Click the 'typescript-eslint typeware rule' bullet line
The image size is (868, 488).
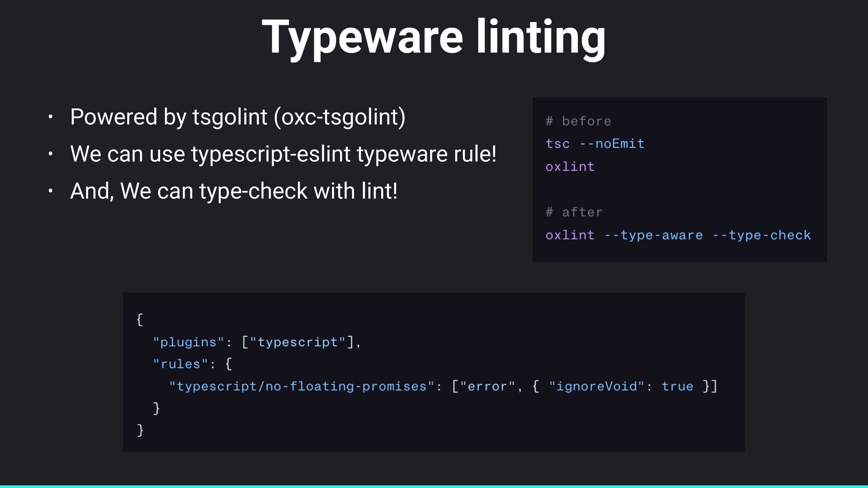pyautogui.click(x=283, y=154)
